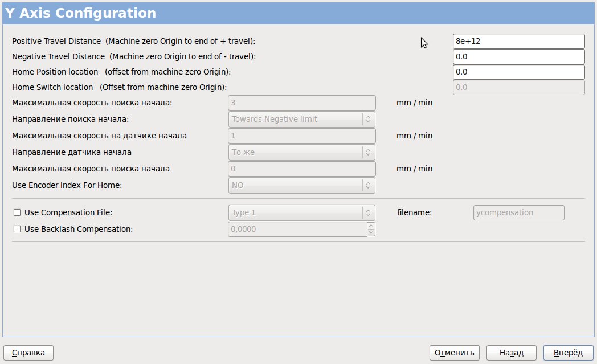The width and height of the screenshot is (597, 364).
Task: Click the home search velocity field showing 3
Action: click(x=301, y=103)
